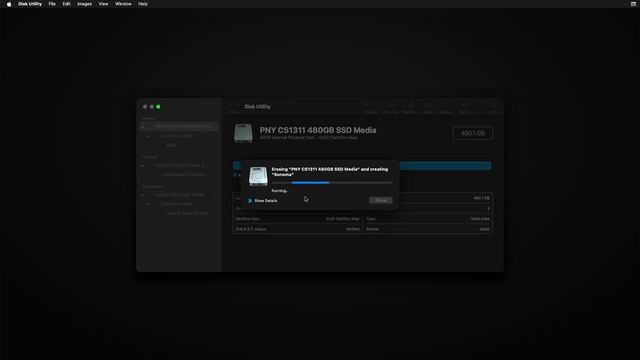
Task: Open the Images menu
Action: [x=84, y=4]
